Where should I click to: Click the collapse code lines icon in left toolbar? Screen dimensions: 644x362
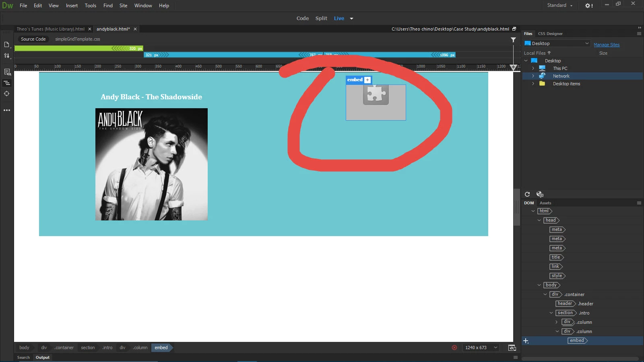(x=7, y=83)
